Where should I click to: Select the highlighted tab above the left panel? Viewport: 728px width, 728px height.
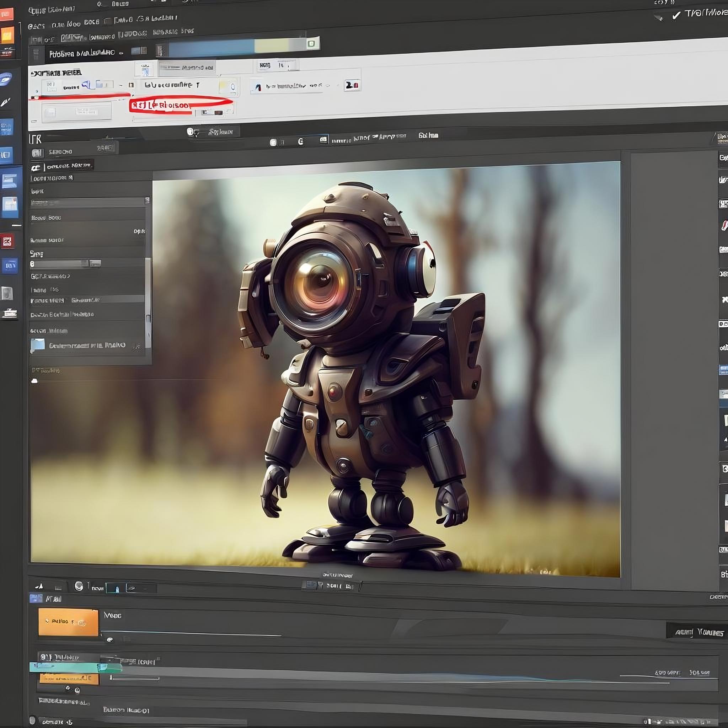[x=63, y=166]
